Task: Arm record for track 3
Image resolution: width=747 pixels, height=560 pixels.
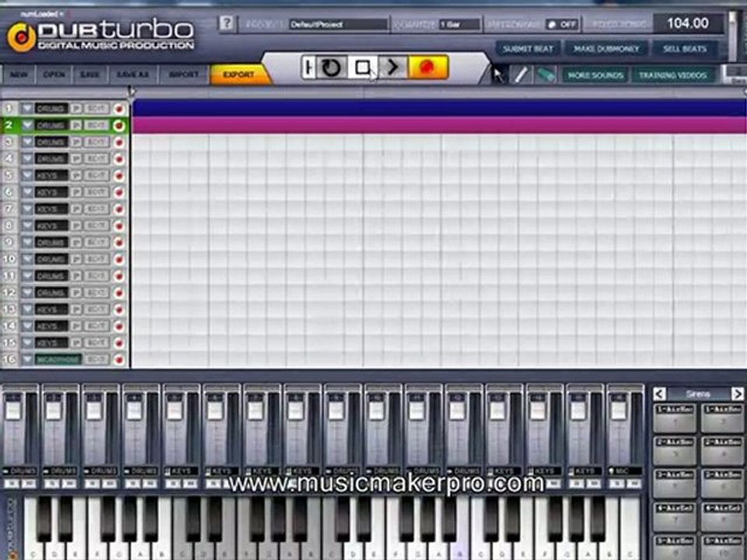Action: coord(119,142)
